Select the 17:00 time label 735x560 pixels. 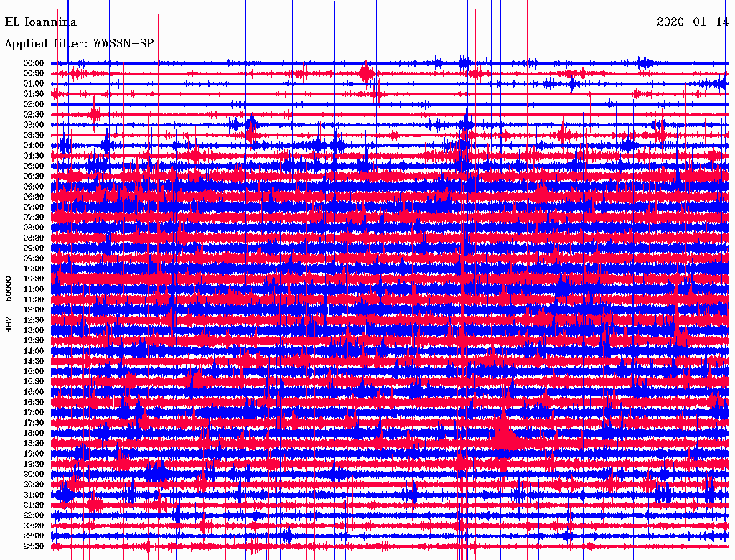(33, 413)
